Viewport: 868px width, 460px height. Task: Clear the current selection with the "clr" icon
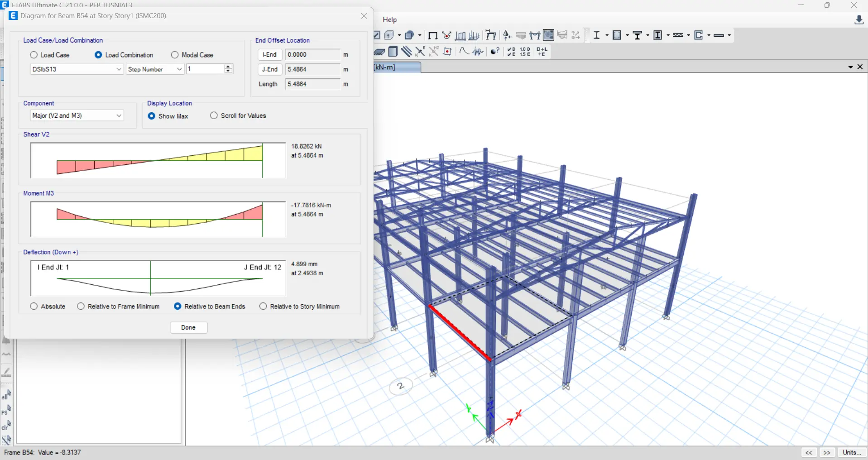(x=6, y=425)
